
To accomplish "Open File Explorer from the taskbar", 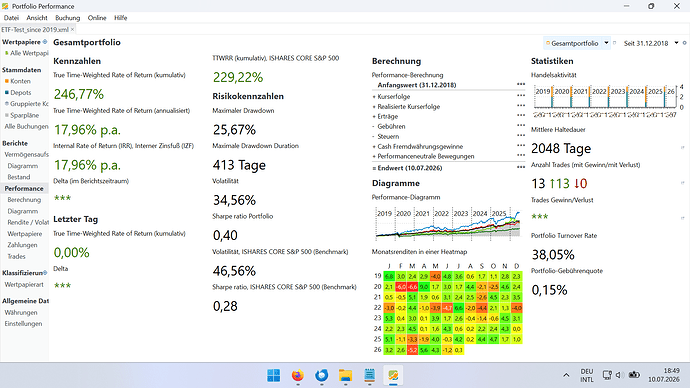I will (x=345, y=375).
